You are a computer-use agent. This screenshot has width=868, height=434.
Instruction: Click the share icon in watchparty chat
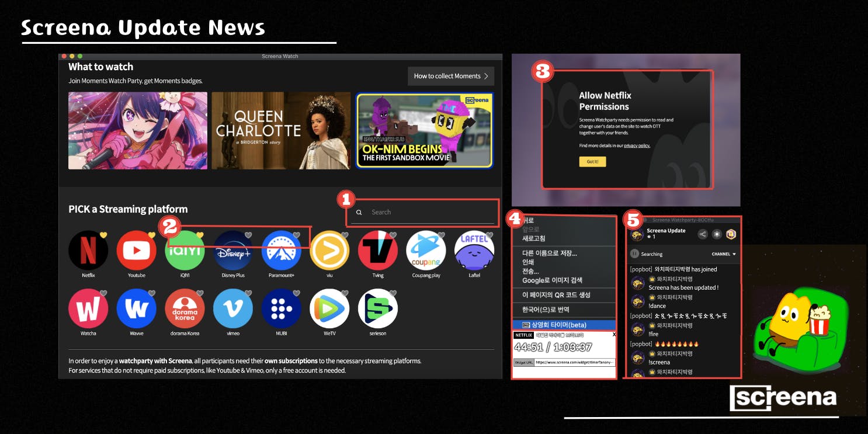pyautogui.click(x=703, y=234)
